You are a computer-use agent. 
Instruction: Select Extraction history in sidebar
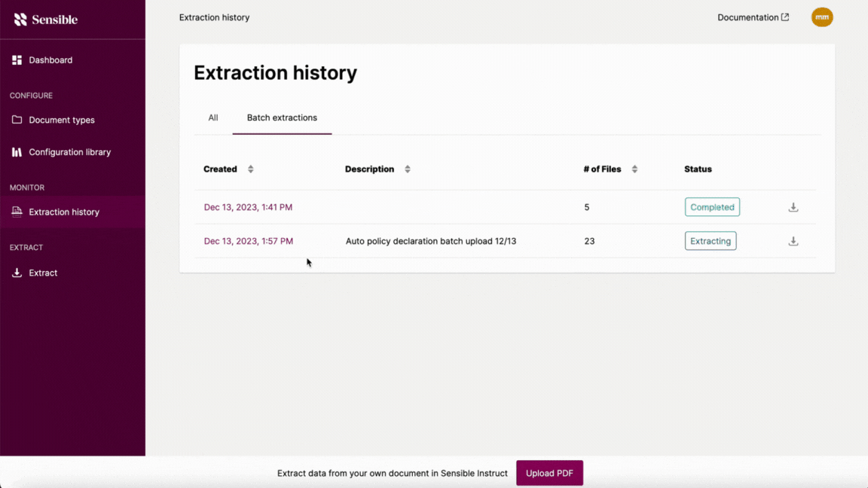[72, 212]
